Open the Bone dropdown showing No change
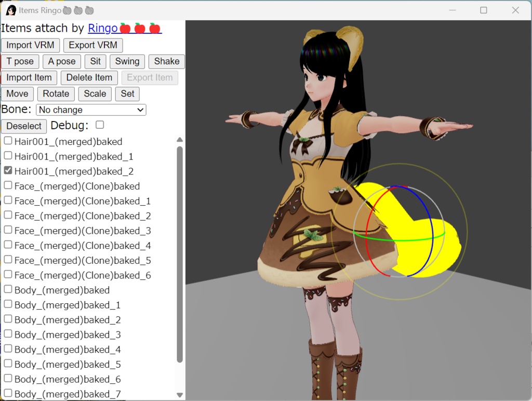Image resolution: width=532 pixels, height=401 pixels. [x=90, y=110]
